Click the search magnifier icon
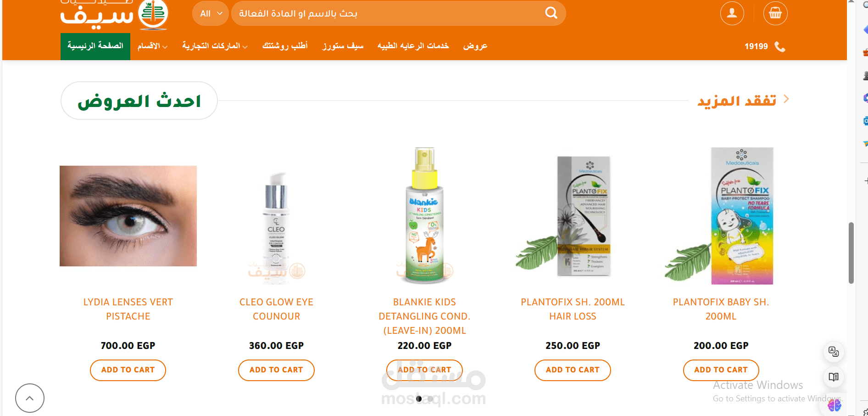This screenshot has width=868, height=416. click(551, 13)
